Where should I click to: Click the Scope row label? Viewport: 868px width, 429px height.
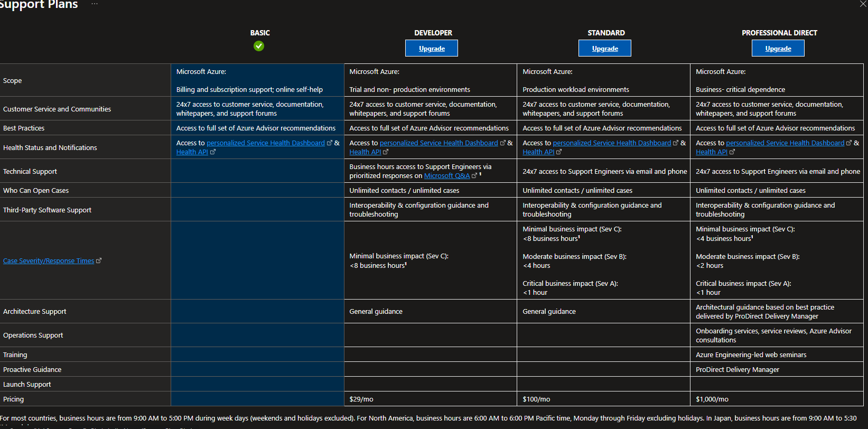coord(13,81)
